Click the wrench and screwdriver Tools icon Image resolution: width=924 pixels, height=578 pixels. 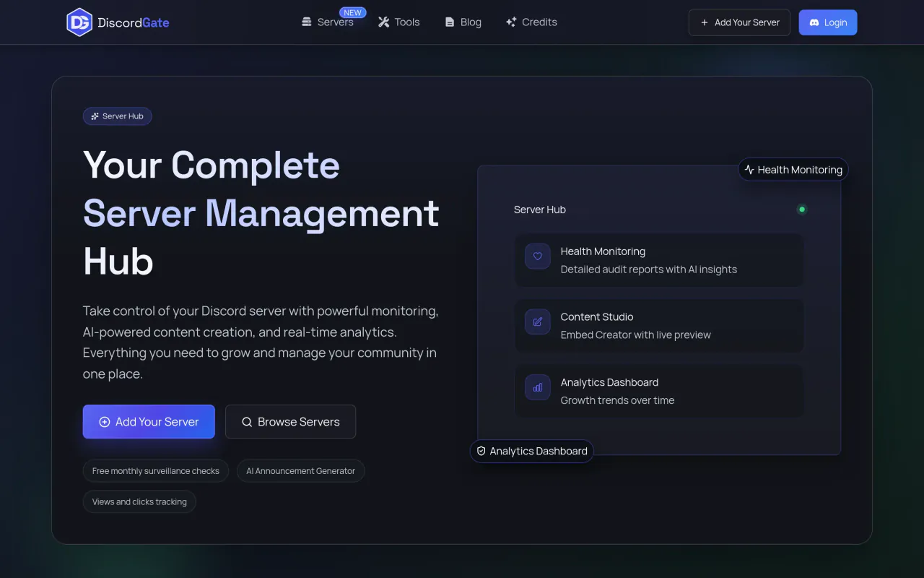click(383, 22)
